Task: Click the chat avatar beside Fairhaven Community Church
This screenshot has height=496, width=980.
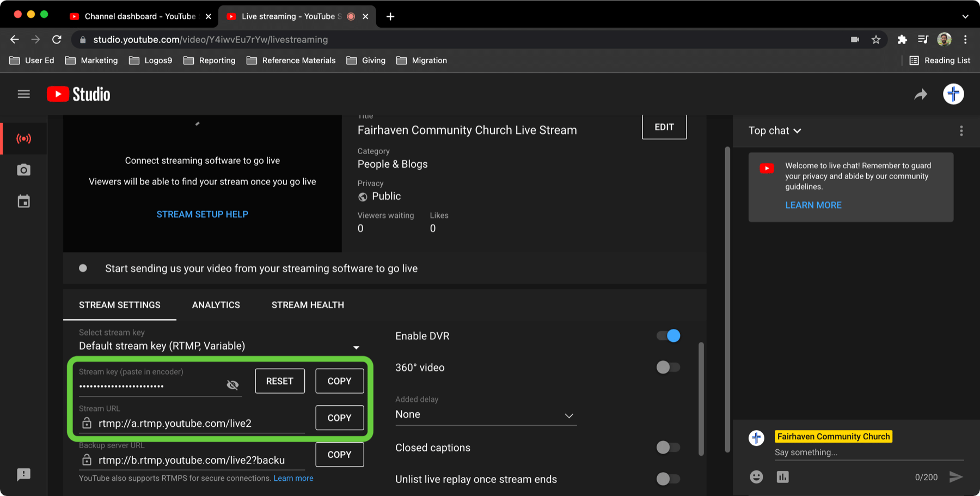Action: coord(756,437)
